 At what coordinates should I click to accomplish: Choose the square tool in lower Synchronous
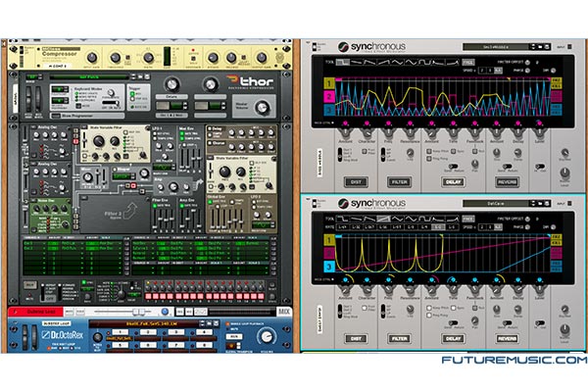coord(425,219)
